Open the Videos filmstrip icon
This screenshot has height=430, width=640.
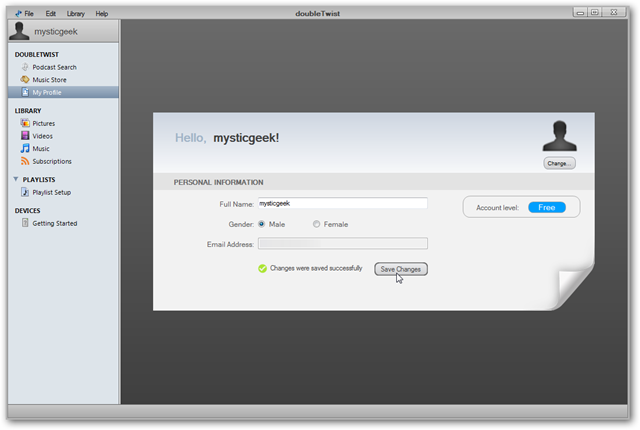click(x=25, y=135)
